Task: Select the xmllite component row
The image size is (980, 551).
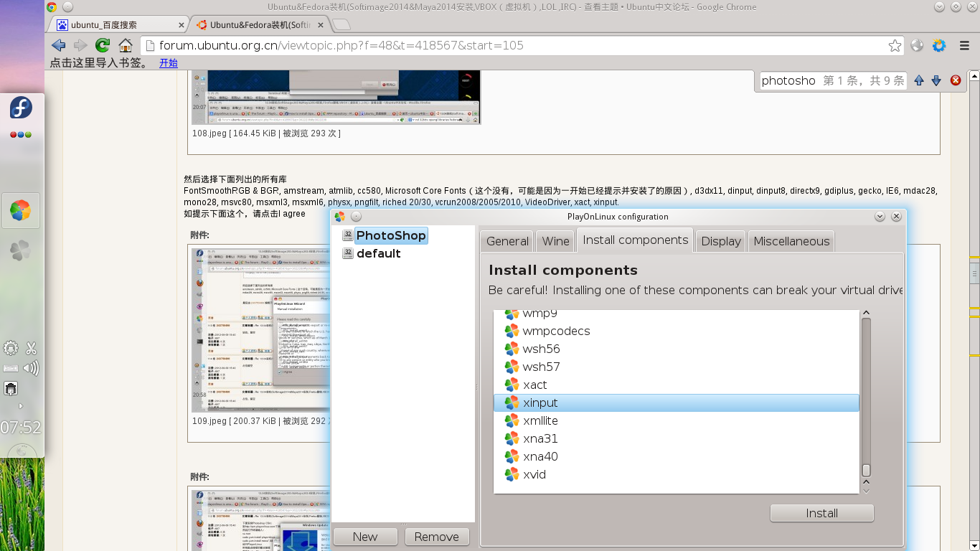Action: coord(677,421)
